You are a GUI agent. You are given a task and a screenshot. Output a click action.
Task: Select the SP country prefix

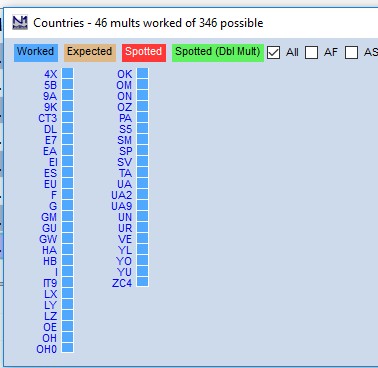click(x=125, y=151)
